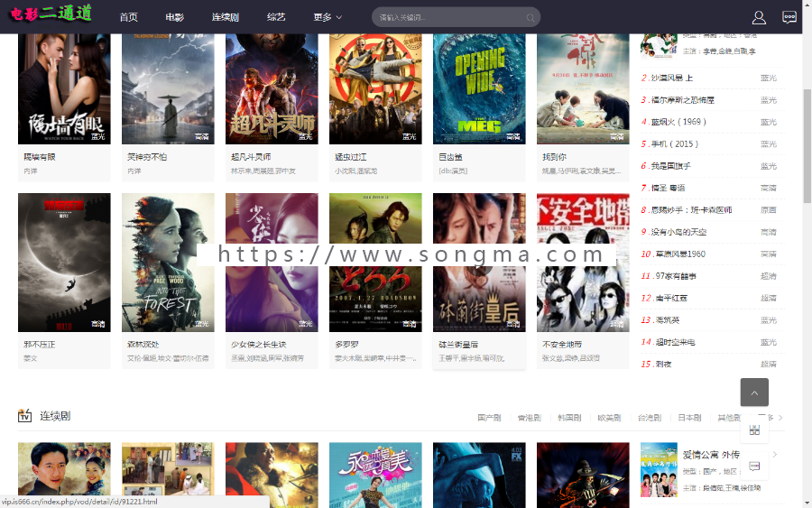
Task: Open the 电影 navigation item
Action: click(174, 17)
